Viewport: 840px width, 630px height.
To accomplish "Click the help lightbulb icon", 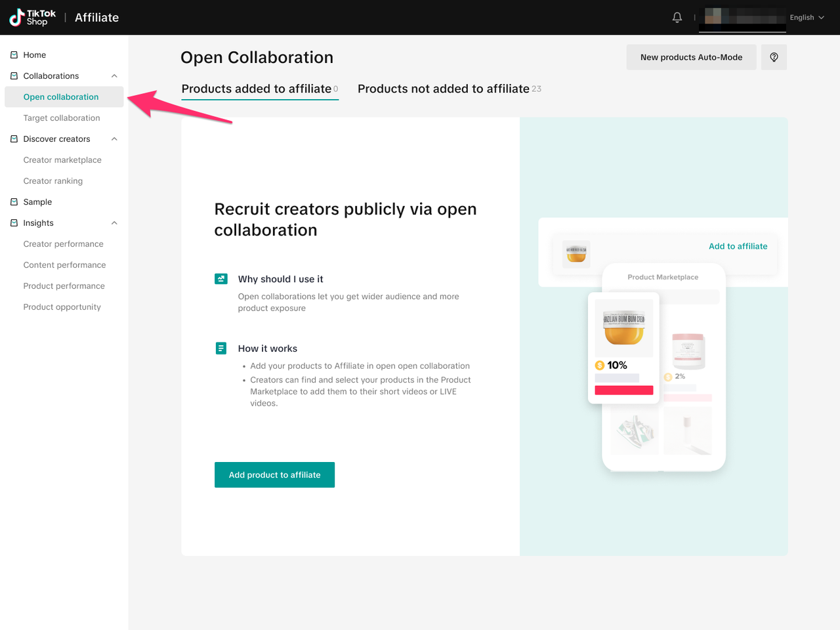I will [x=774, y=57].
